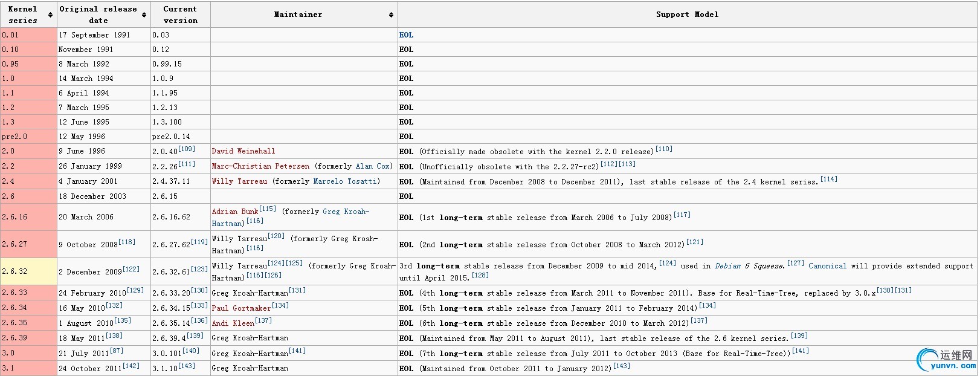Open reference [127] after Debian 6 Squeeze
Viewport: 980px width, 376px height.
click(796, 263)
